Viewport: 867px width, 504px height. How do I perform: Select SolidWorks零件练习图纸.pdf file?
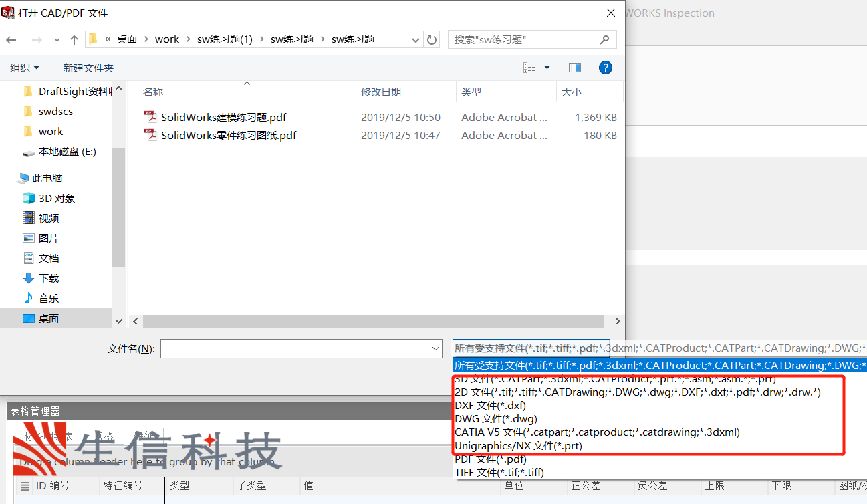228,135
